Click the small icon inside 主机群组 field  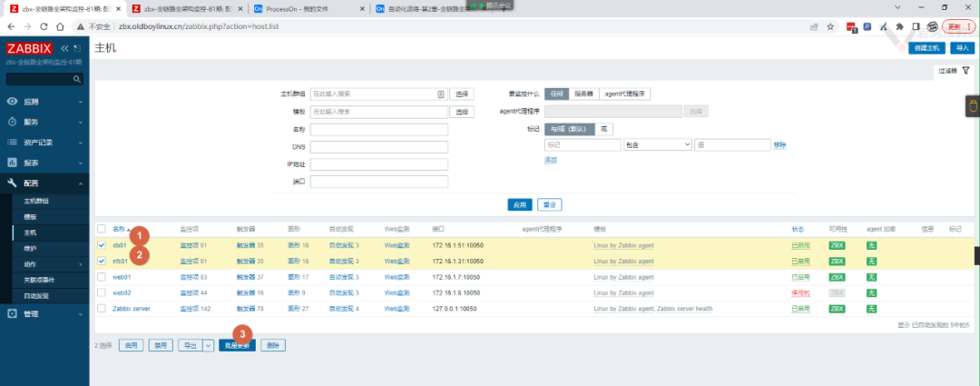click(441, 94)
